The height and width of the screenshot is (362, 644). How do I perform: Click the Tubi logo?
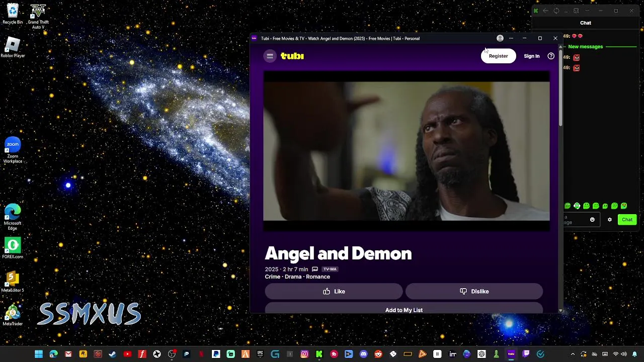click(x=292, y=56)
